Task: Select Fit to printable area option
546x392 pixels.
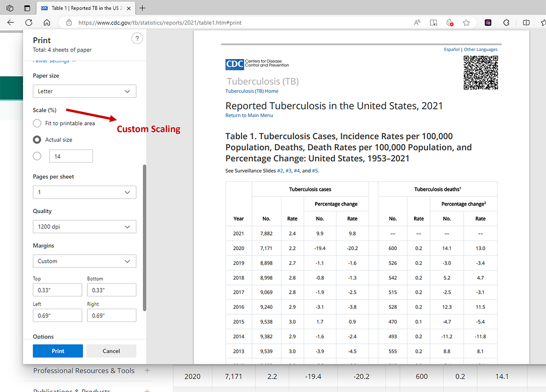Action: pos(37,123)
